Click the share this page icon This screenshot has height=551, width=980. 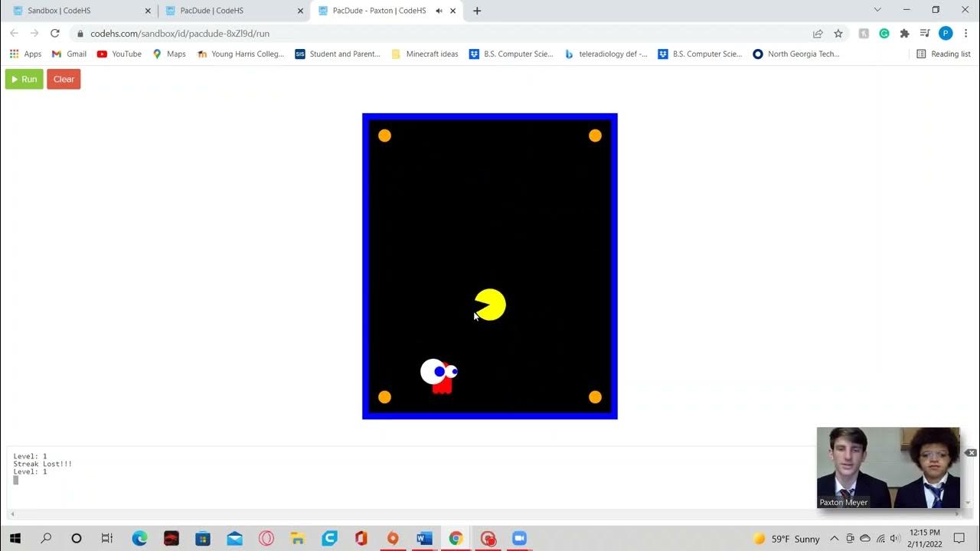818,34
